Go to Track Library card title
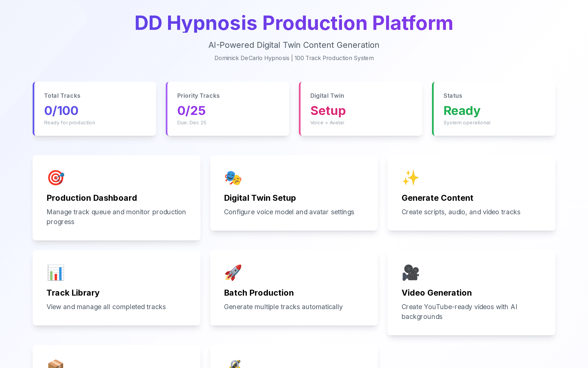Image resolution: width=588 pixels, height=368 pixels. pos(73,293)
